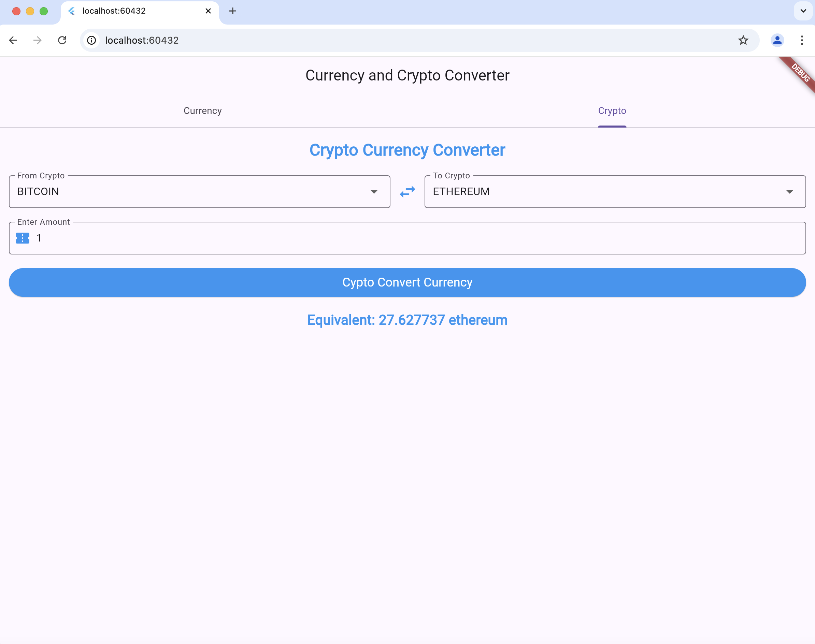Screen dimensions: 815x644
Task: Click the browser forward arrow
Action: [x=37, y=40]
